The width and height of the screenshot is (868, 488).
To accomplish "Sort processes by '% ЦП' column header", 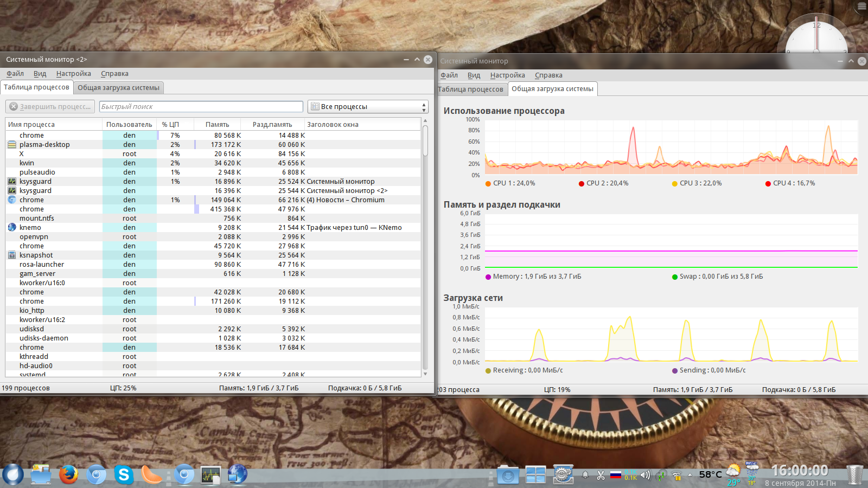I will tap(170, 125).
